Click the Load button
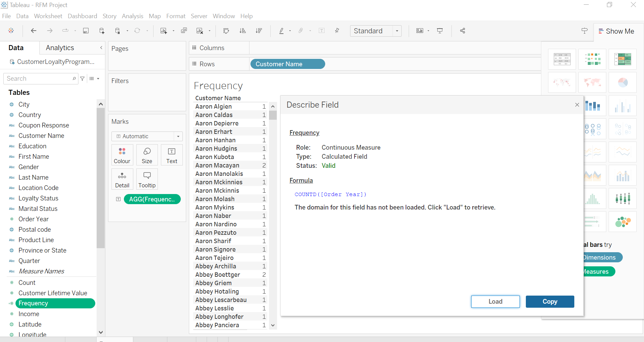Image resolution: width=644 pixels, height=342 pixels. click(496, 302)
